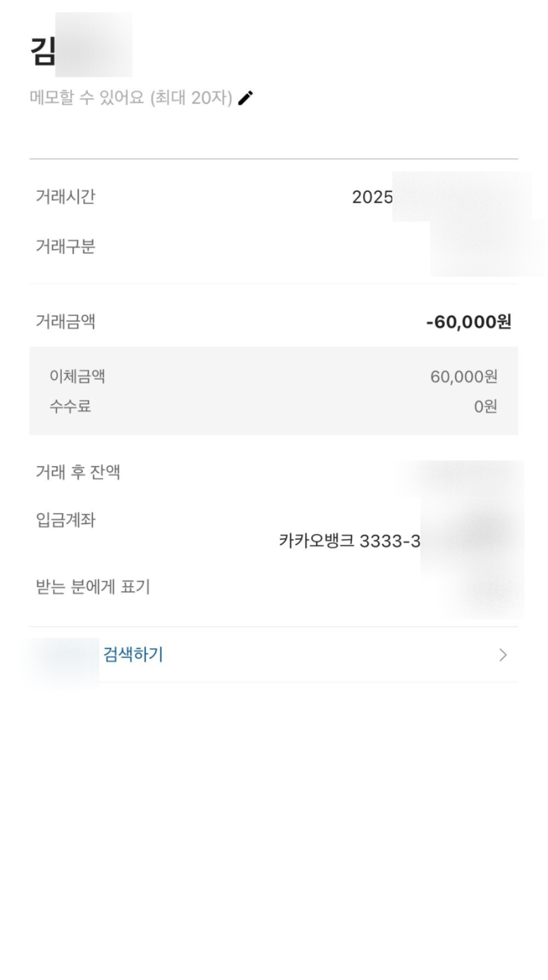Click the 거래금액 label
Image resolution: width=548 pixels, height=980 pixels.
65,322
